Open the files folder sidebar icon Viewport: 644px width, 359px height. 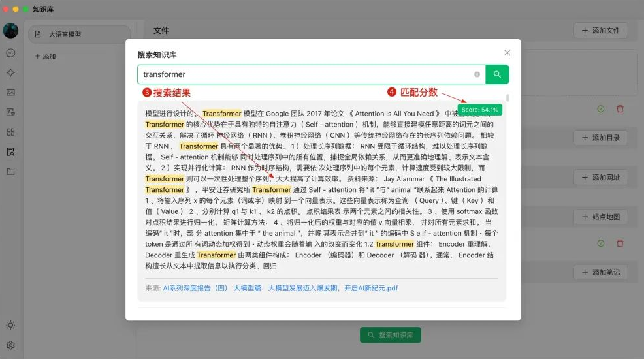coord(10,172)
